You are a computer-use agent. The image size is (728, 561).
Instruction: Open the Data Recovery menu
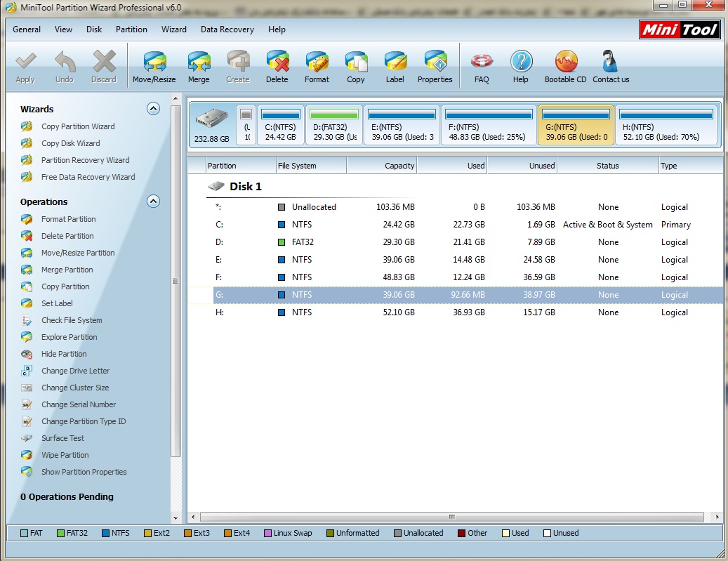click(227, 29)
